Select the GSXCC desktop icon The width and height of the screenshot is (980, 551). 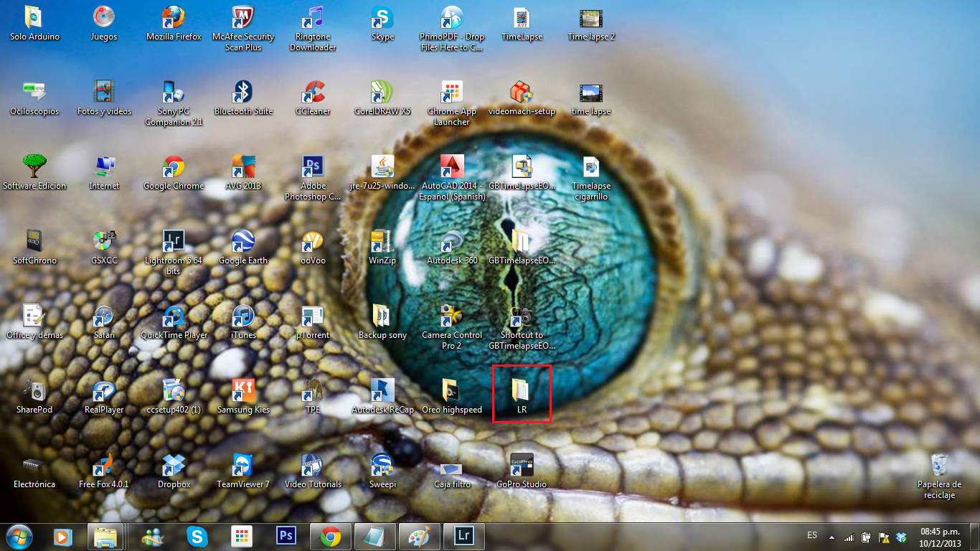(104, 248)
